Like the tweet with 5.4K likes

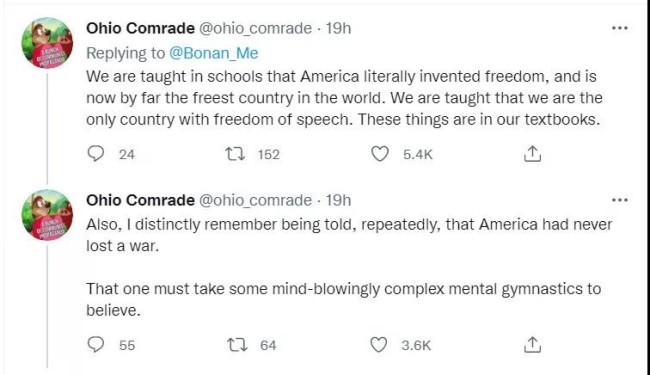pyautogui.click(x=380, y=154)
